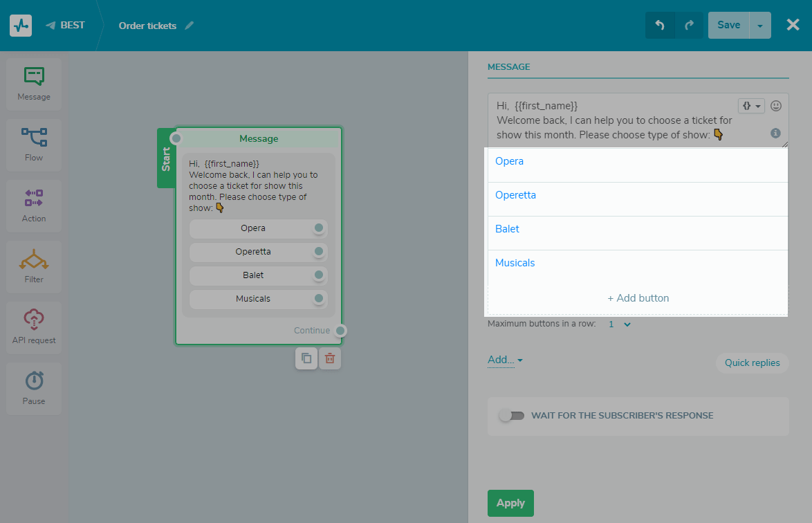Choose the Action block icon
This screenshot has width=812, height=523.
pyautogui.click(x=34, y=205)
